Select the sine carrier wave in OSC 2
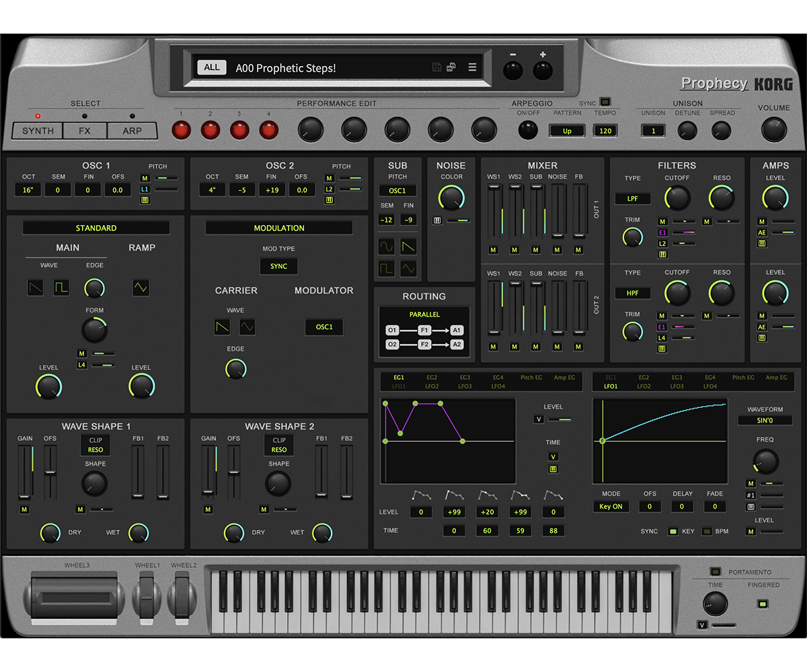The width and height of the screenshot is (807, 672). coord(247,327)
